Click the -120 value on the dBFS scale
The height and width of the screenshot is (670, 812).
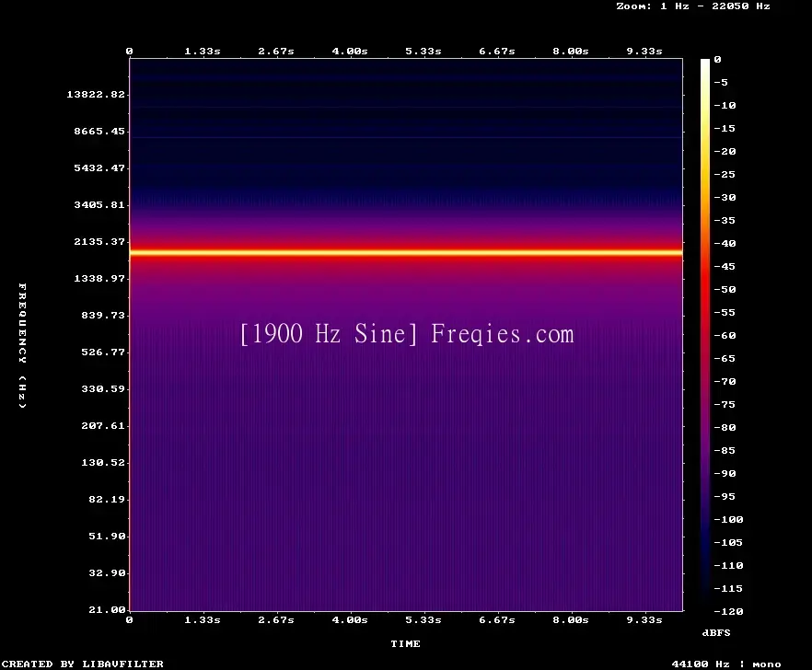point(728,611)
